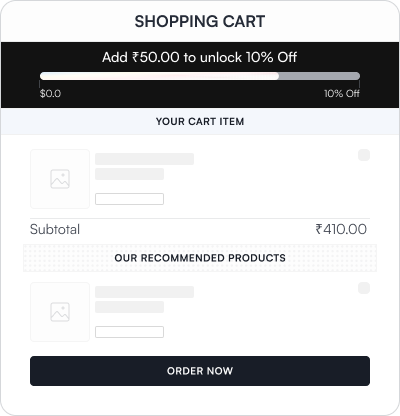Click the recommended product image placeholder icon
The image size is (400, 416).
coord(60,312)
